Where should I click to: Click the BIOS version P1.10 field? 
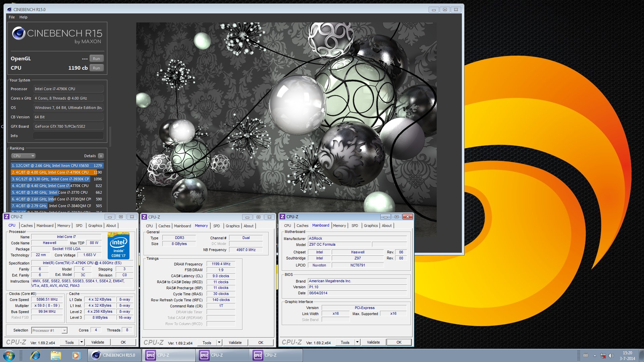coord(357,287)
